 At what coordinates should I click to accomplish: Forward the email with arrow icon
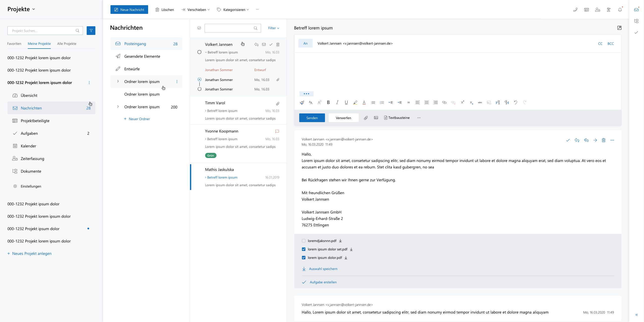595,140
